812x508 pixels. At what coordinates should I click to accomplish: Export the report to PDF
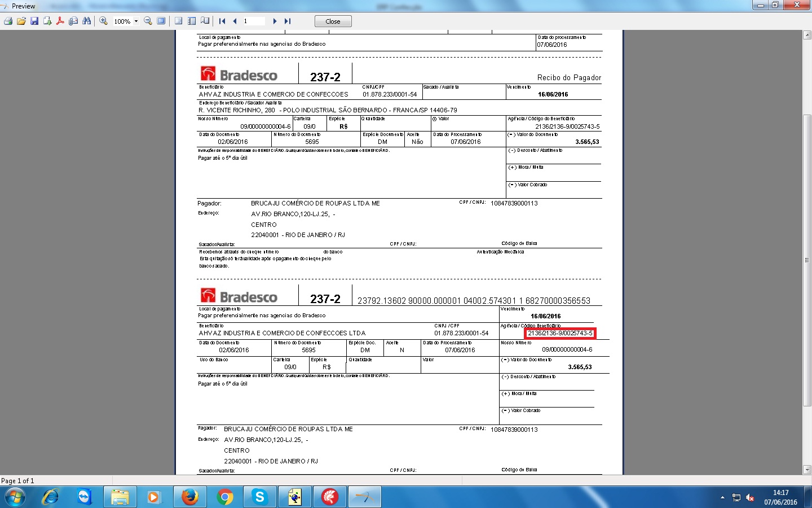coord(60,21)
